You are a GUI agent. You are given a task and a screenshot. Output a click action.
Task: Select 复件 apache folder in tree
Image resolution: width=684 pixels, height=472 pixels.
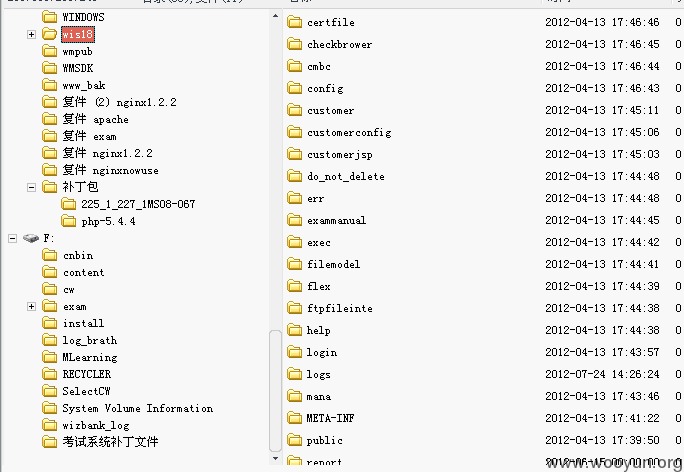click(96, 119)
